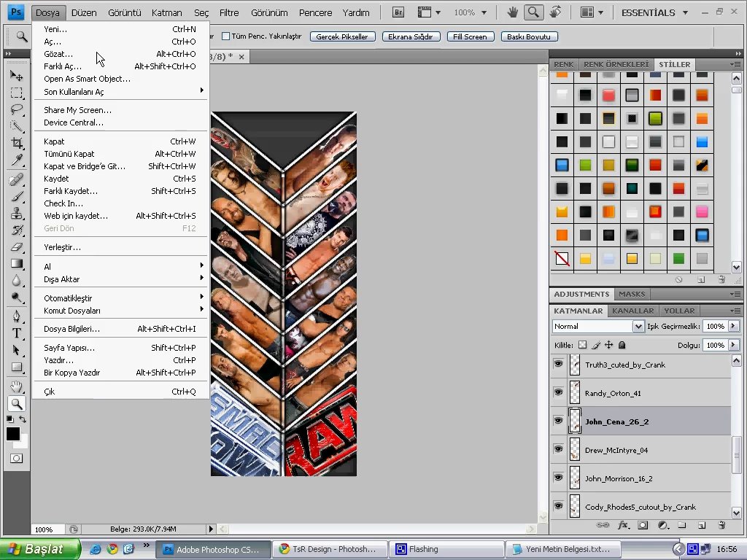Expand Dışa Aktar submenu
Image resolution: width=747 pixels, height=560 pixels.
pos(122,279)
